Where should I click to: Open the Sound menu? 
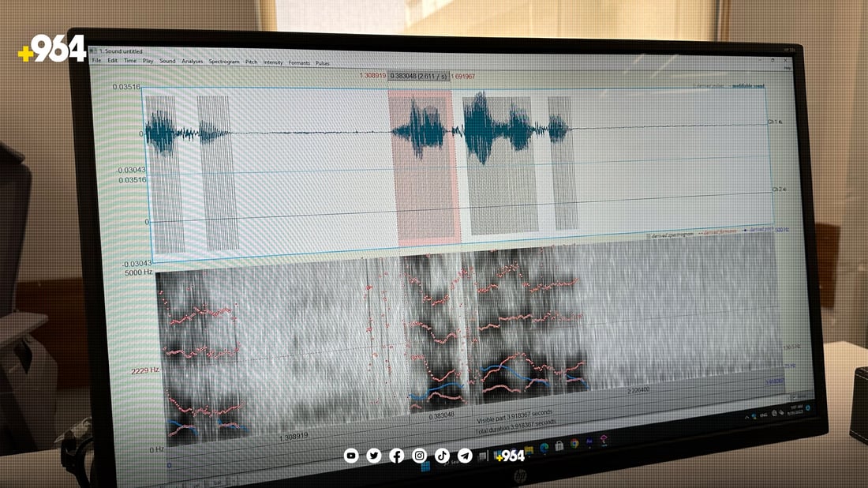[x=167, y=61]
